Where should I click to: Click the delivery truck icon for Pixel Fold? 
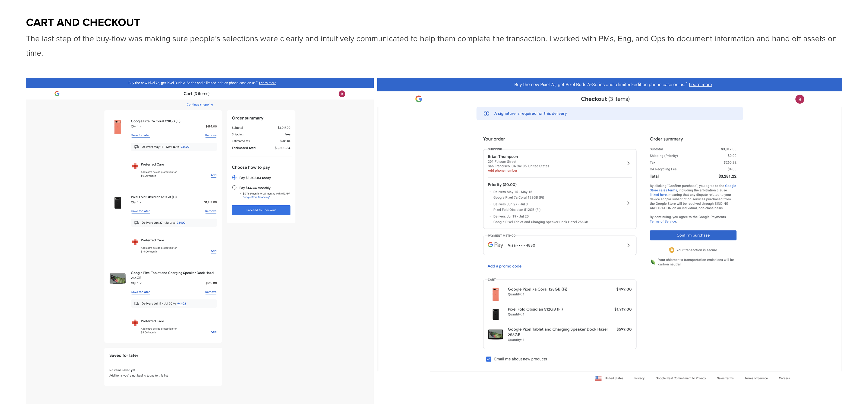(x=137, y=223)
